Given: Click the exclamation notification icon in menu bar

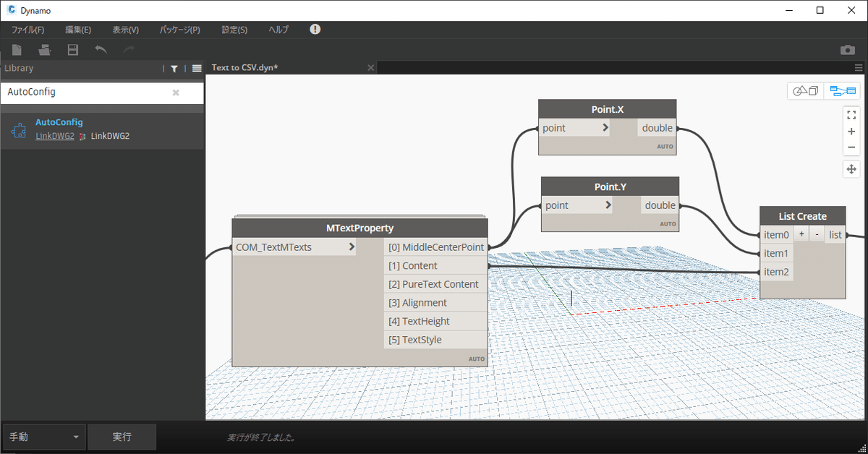Looking at the screenshot, I should pyautogui.click(x=315, y=29).
